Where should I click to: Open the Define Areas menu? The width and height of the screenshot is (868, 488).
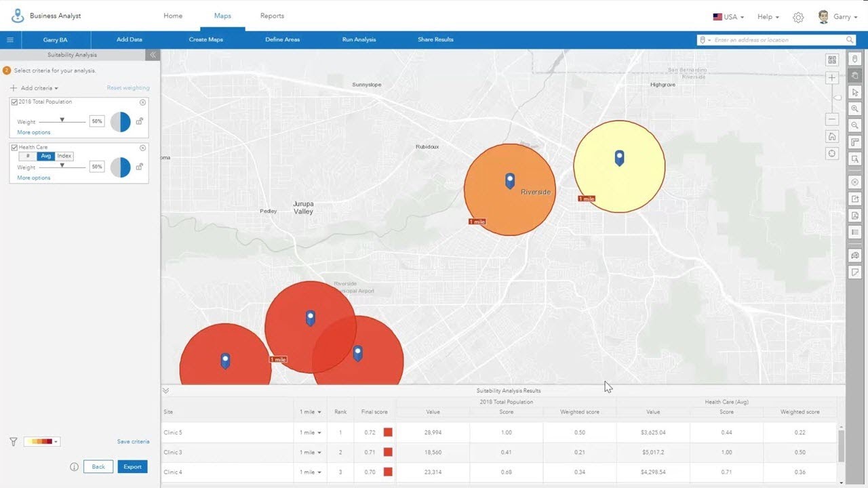pyautogui.click(x=282, y=40)
